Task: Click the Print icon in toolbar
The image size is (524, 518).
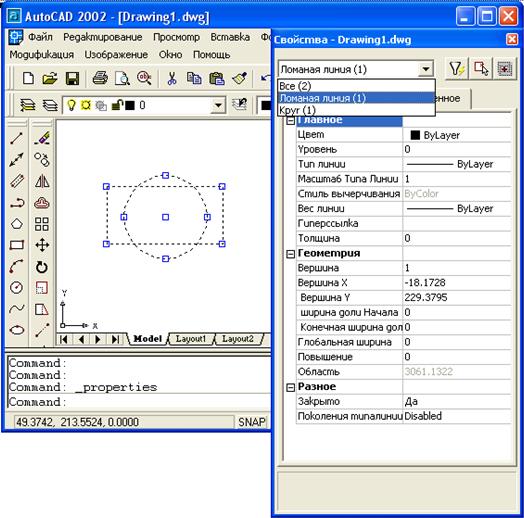Action: [100, 78]
